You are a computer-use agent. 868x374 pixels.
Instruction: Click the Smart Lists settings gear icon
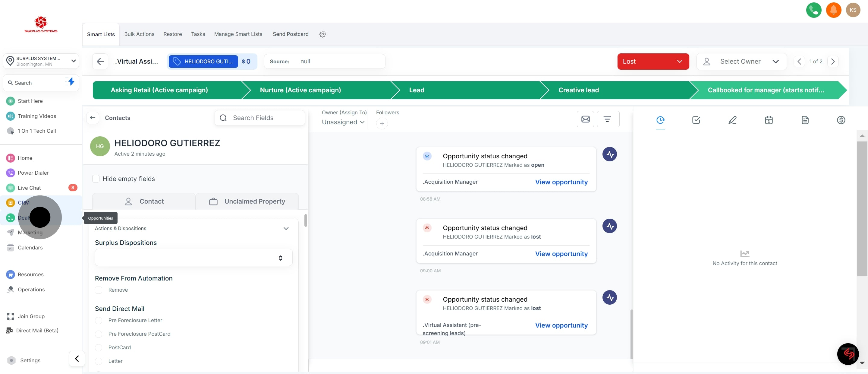coord(322,34)
